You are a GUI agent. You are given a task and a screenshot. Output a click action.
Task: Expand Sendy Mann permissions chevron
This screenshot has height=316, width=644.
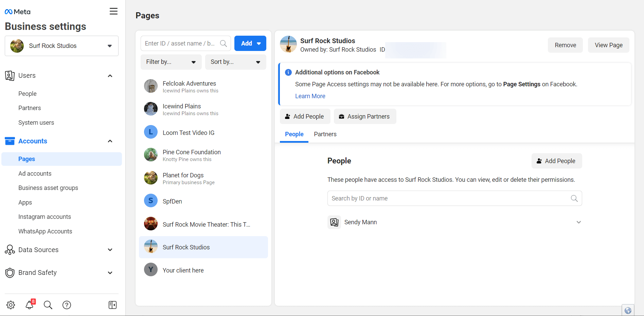[578, 222]
